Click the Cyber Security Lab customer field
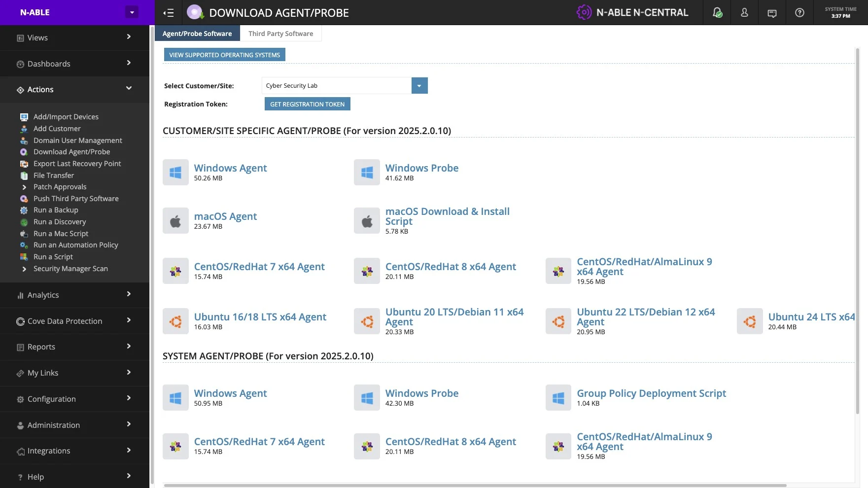Viewport: 868px width, 488px height. tap(337, 85)
